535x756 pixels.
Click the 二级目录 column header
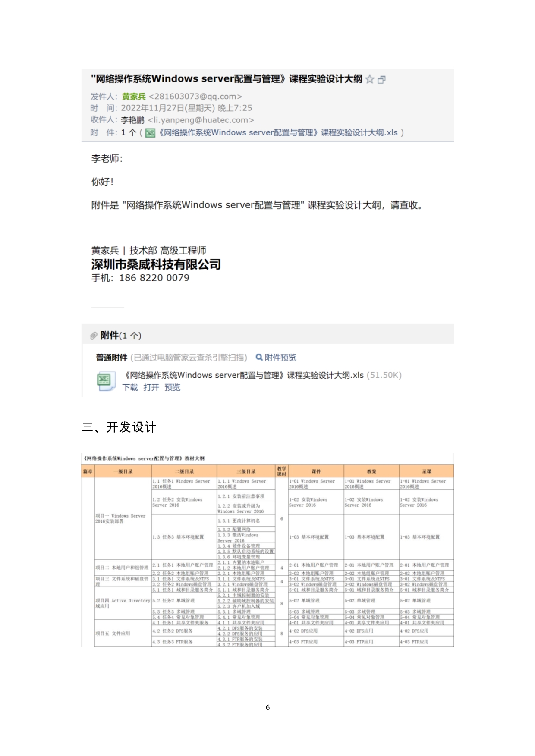184,471
